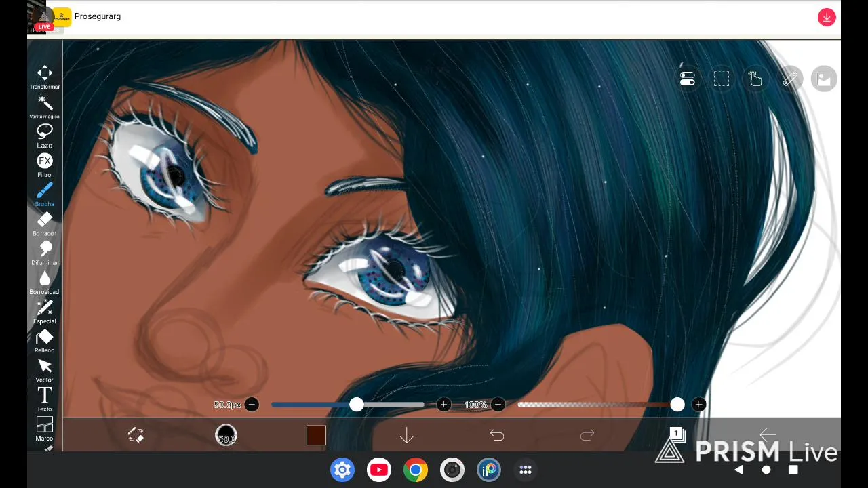Toggle the view settings switch icon

click(688, 79)
